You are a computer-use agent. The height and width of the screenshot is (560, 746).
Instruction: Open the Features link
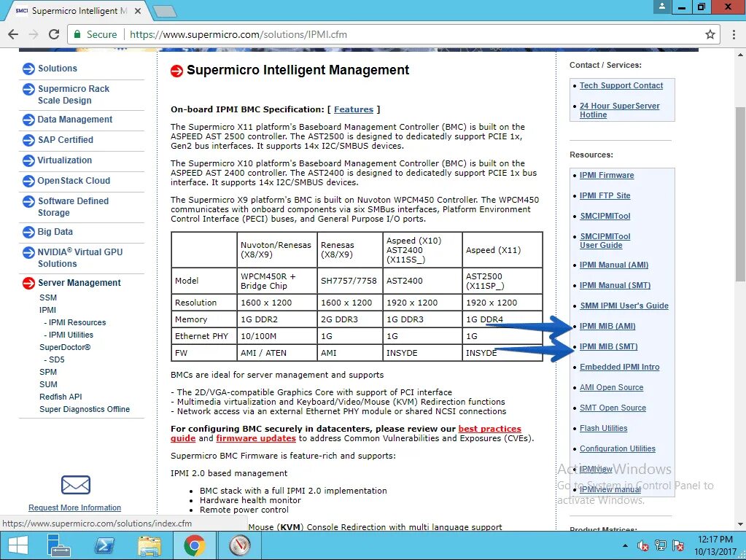[x=354, y=109]
